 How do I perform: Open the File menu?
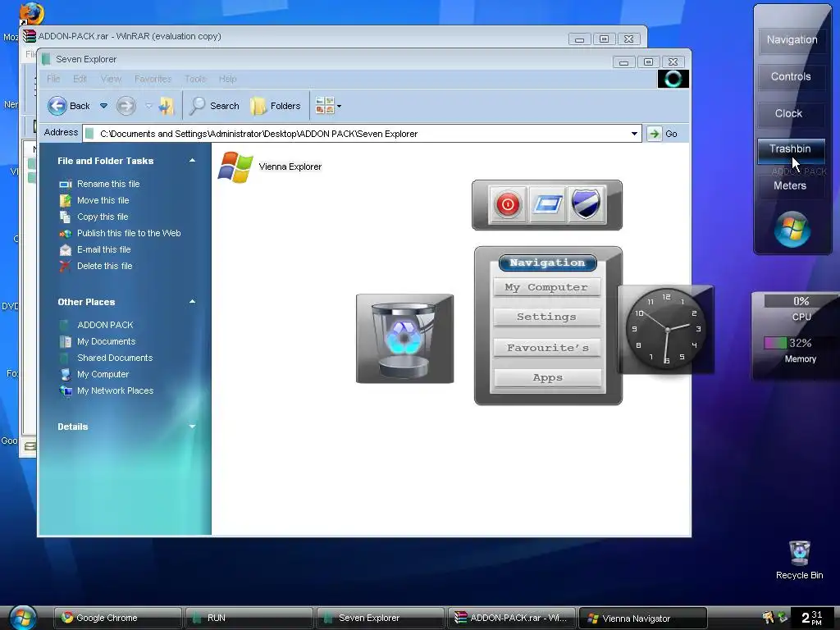click(x=53, y=79)
